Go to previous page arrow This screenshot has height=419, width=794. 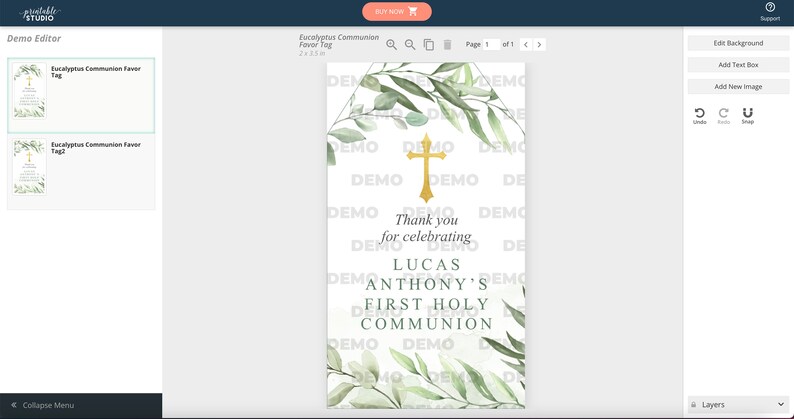(x=526, y=45)
